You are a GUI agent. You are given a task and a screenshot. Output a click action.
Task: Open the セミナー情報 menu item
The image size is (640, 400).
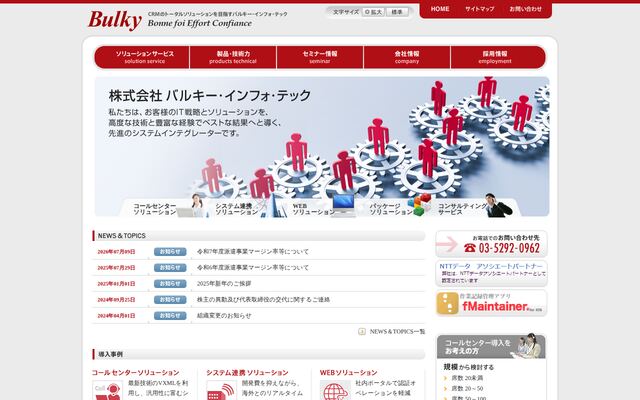pyautogui.click(x=320, y=57)
